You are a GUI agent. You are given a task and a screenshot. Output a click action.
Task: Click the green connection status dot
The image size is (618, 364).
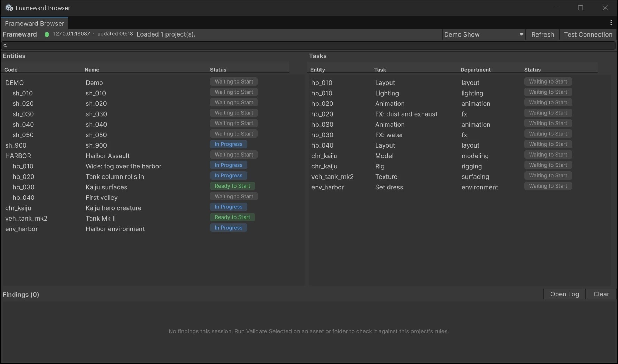(x=47, y=34)
